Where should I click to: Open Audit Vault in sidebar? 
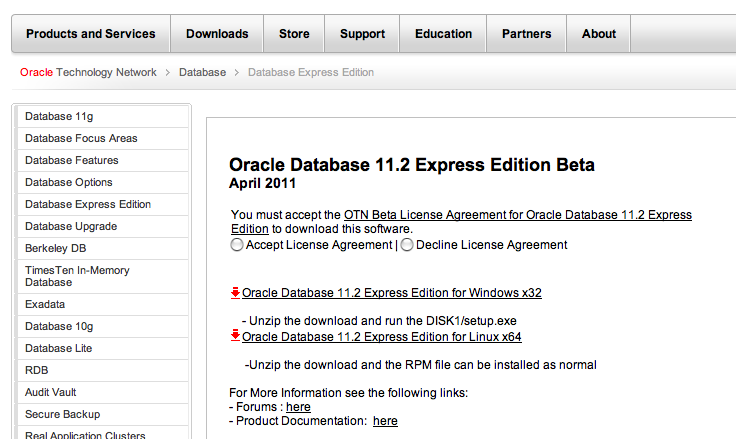pos(103,393)
